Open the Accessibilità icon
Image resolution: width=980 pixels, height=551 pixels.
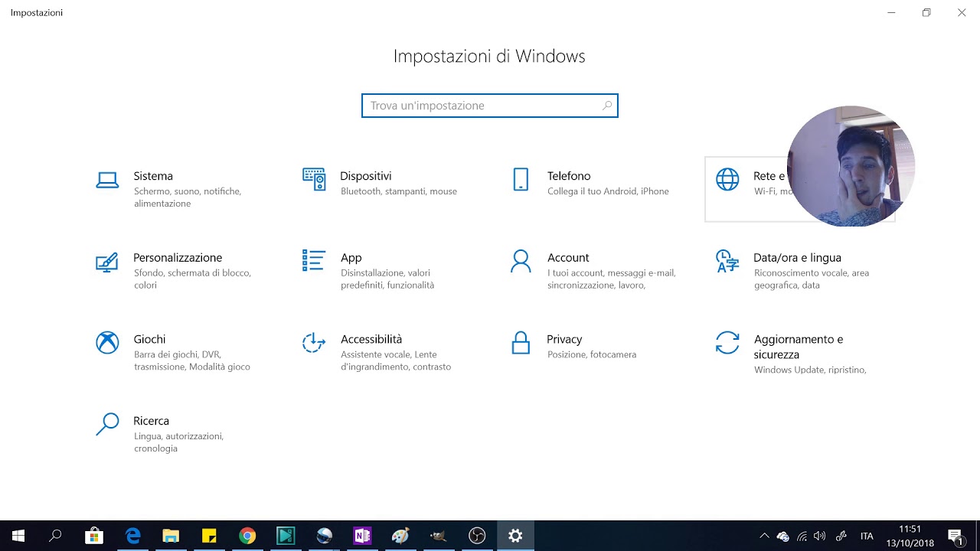coord(314,342)
